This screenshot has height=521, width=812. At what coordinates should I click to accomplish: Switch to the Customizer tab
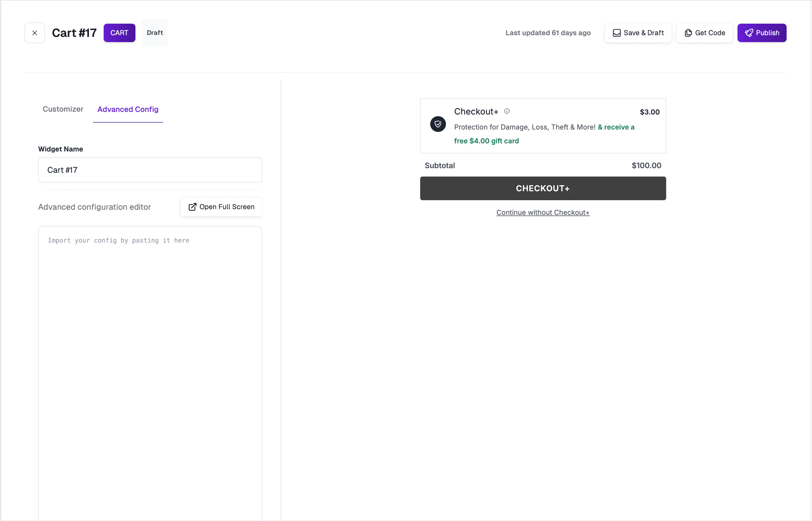pos(63,109)
